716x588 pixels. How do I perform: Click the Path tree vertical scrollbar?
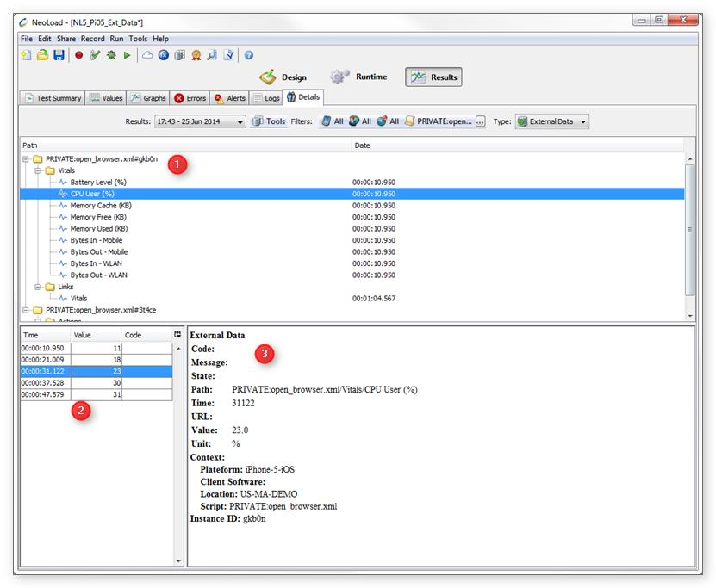tap(689, 229)
